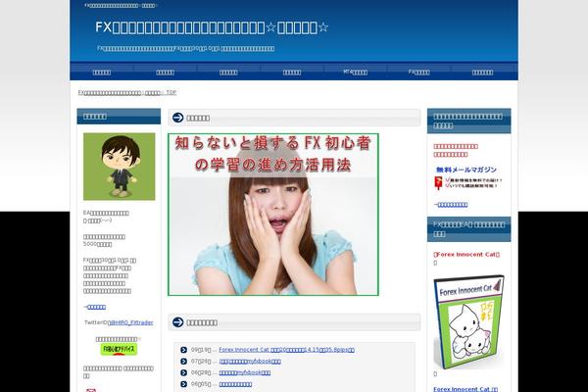Open the site title link in the blue header
588x392 pixels.
(x=212, y=27)
